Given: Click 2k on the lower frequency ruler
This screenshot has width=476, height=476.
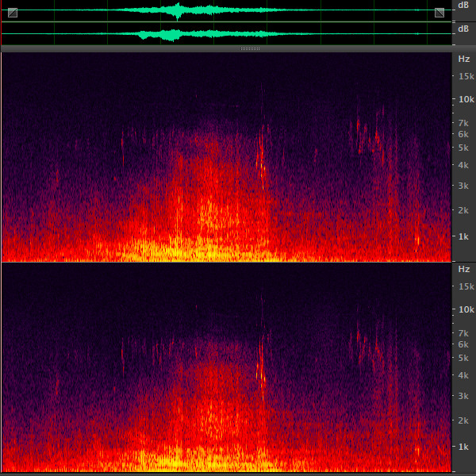Looking at the screenshot, I should coord(465,420).
